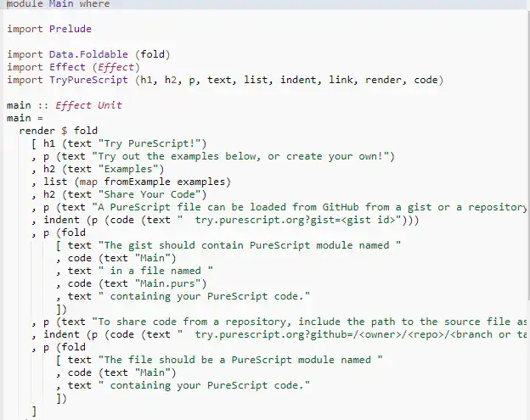Select the "Data.Foldable" module name

click(x=88, y=54)
